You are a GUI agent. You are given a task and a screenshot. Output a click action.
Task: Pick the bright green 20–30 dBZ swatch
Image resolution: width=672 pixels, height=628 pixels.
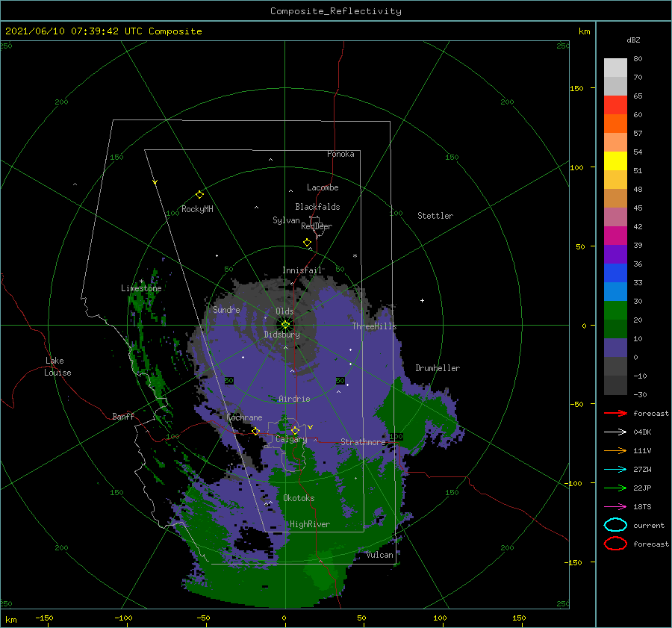[615, 310]
